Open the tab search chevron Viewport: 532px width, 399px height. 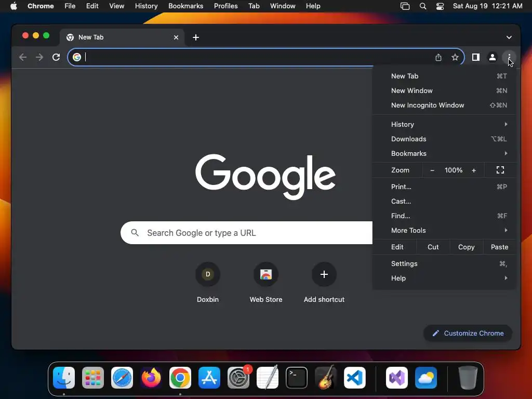509,37
